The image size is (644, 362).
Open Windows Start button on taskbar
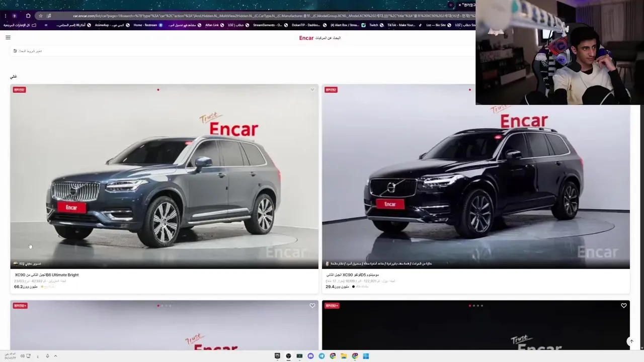[366, 356]
